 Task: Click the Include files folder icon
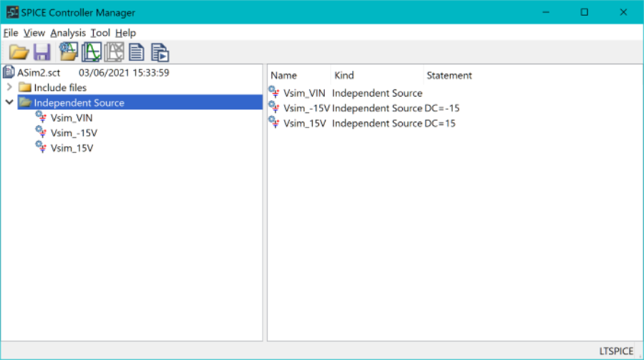(x=25, y=87)
